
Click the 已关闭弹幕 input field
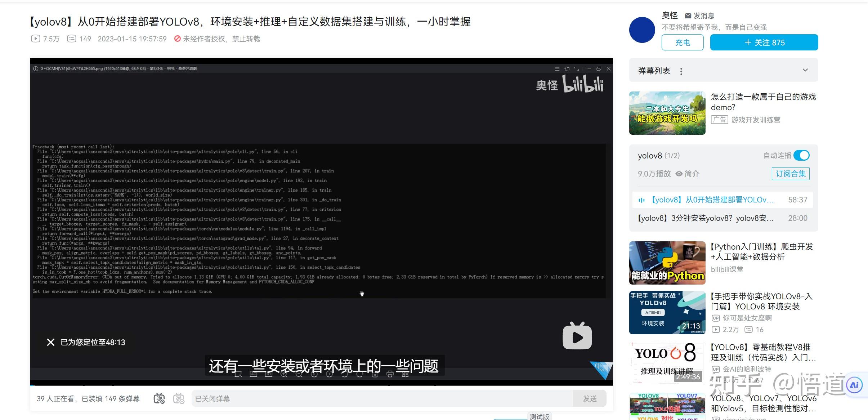(382, 398)
